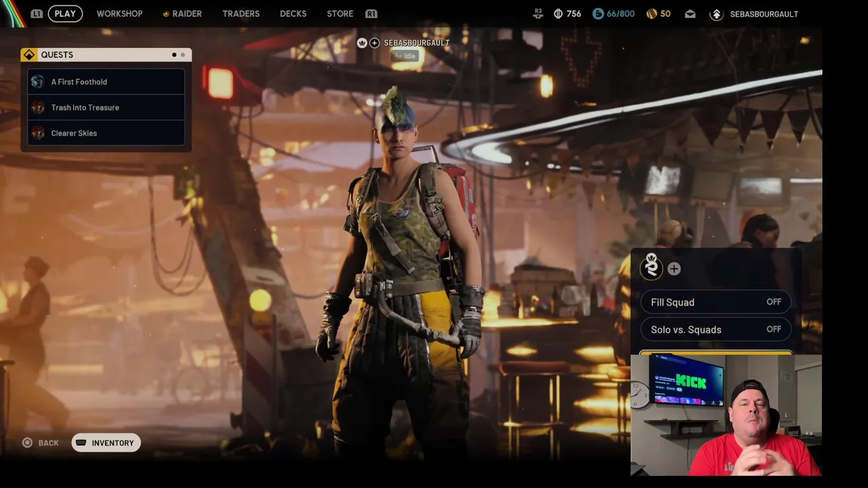Click the crown party-leader icon above the character
This screenshot has height=488, width=868.
coord(362,43)
